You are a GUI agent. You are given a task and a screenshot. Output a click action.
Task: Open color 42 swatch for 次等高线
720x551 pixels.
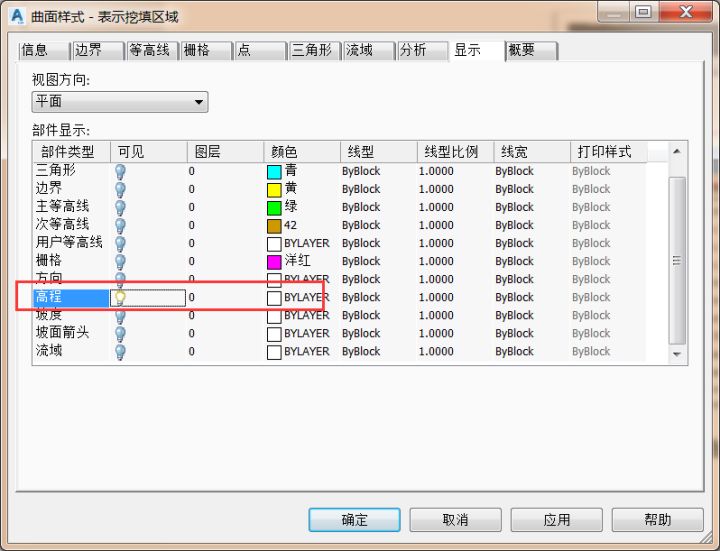(274, 226)
